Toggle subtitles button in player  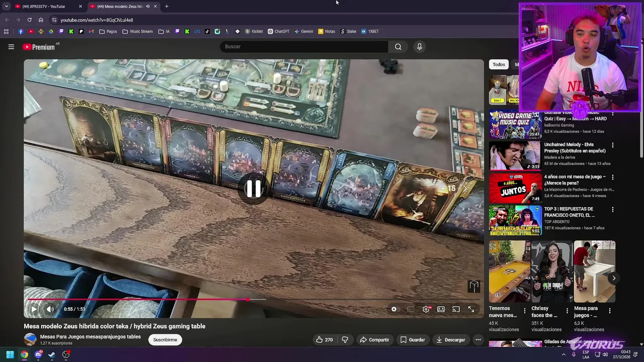[x=411, y=309]
